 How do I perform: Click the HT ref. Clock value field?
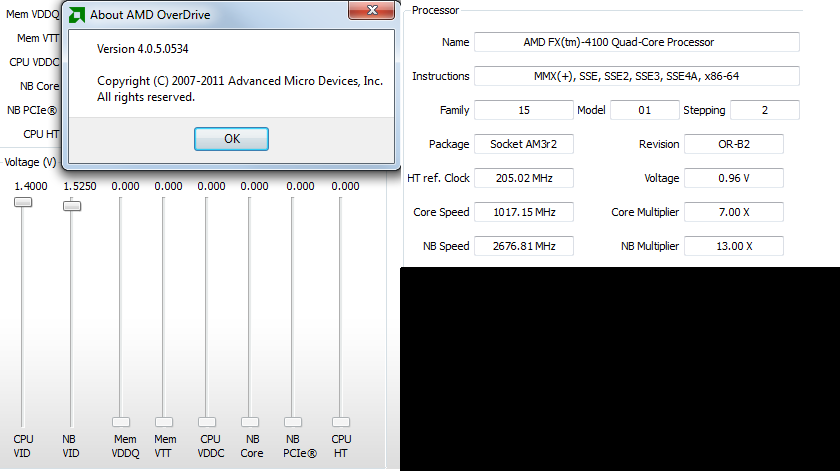point(523,178)
